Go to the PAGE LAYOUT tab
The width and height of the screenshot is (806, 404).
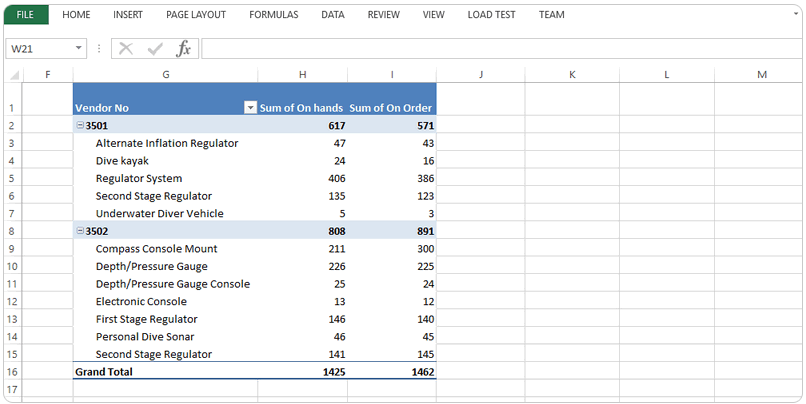coord(196,15)
